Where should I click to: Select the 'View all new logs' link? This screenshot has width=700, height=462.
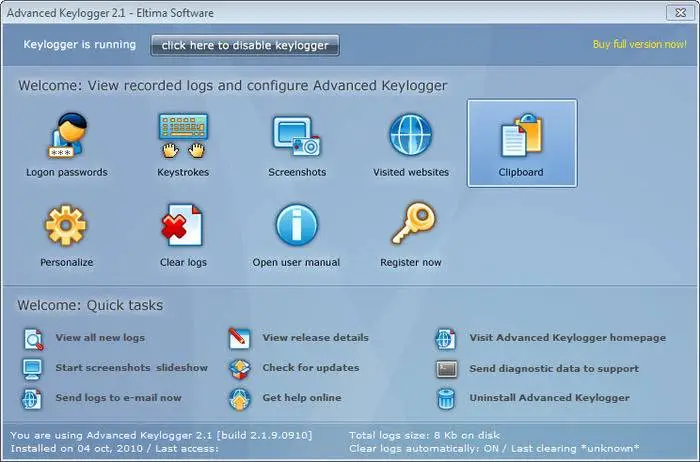(x=100, y=338)
